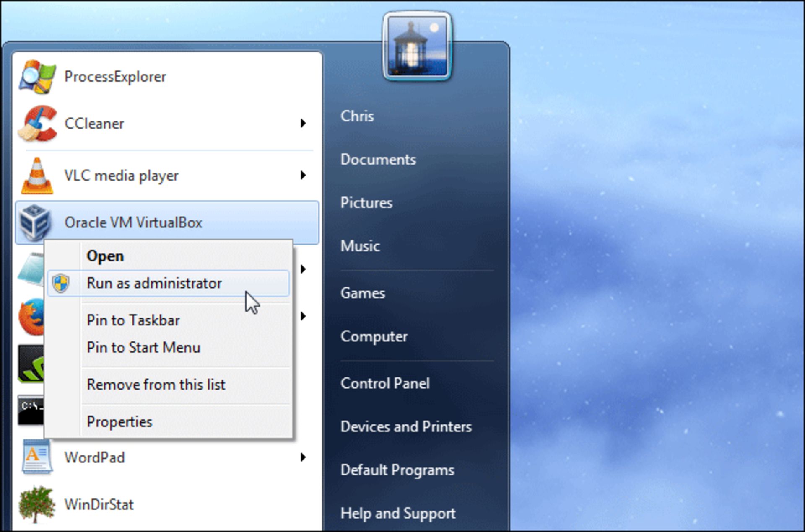Open the Music library
The image size is (805, 532).
(x=360, y=246)
